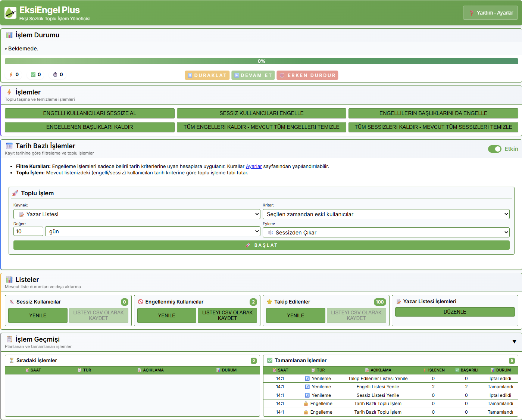This screenshot has width=522, height=420.
Task: Click ENGELLENEN BAŞLIKLARI KALDIR
Action: [x=90, y=127]
